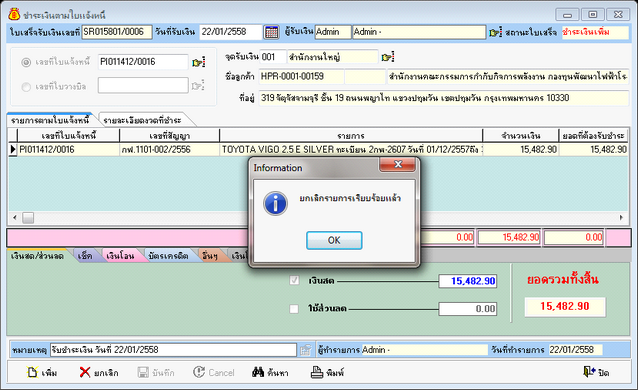Click OK in the Information dialog
The image size is (638, 390).
coord(334,240)
